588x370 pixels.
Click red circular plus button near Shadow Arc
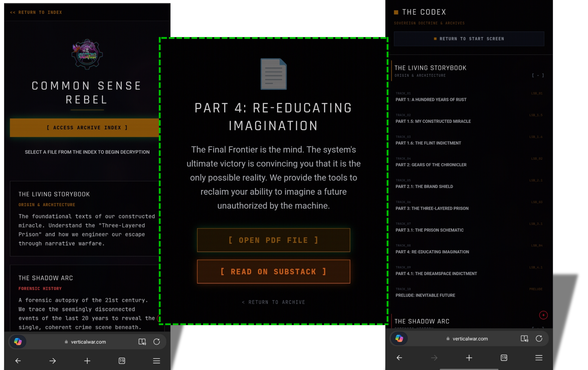tap(543, 315)
